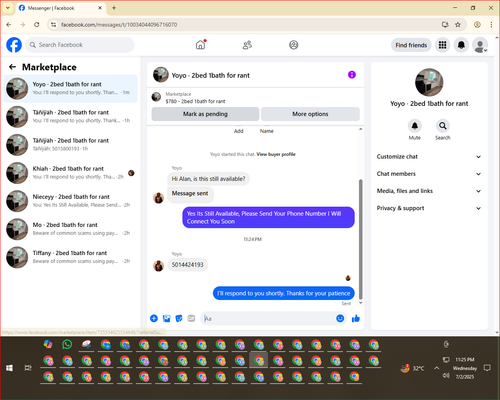500x400 pixels.
Task: Open Copilot icon on taskbar
Action: point(48,344)
